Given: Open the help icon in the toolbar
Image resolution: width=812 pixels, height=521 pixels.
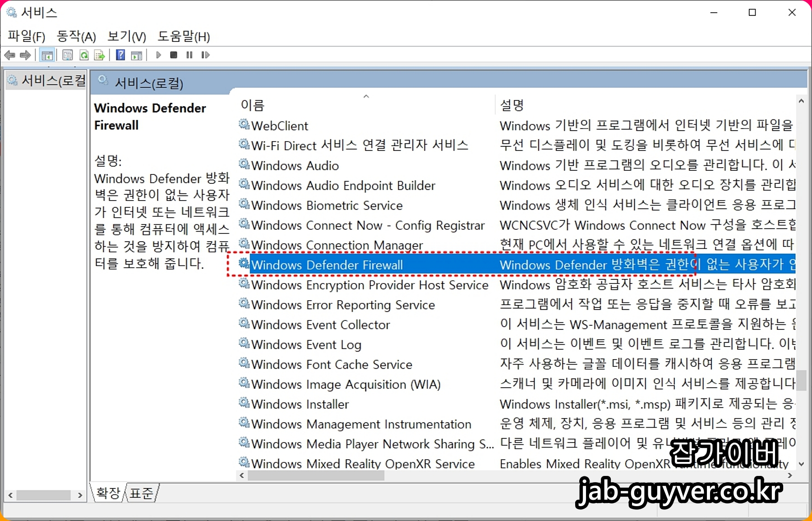Looking at the screenshot, I should pos(120,55).
